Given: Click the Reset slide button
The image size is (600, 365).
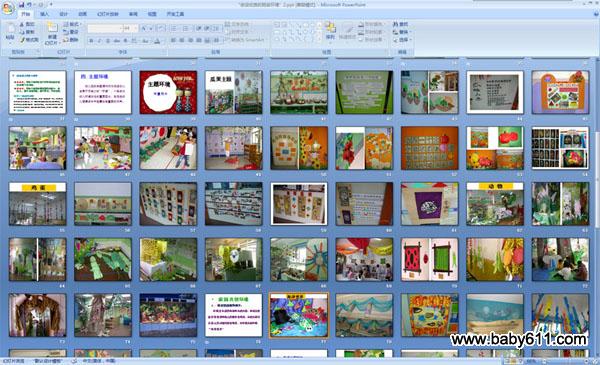Looking at the screenshot, I should [71, 32].
